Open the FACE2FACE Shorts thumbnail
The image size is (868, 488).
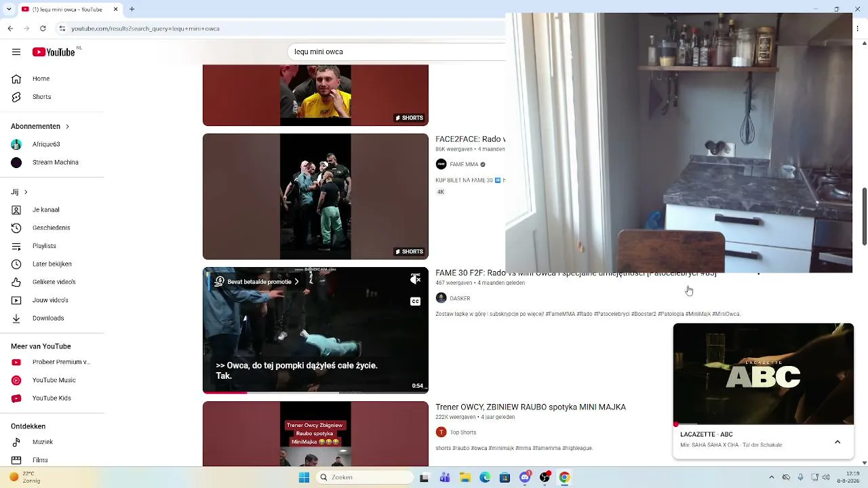pyautogui.click(x=315, y=197)
